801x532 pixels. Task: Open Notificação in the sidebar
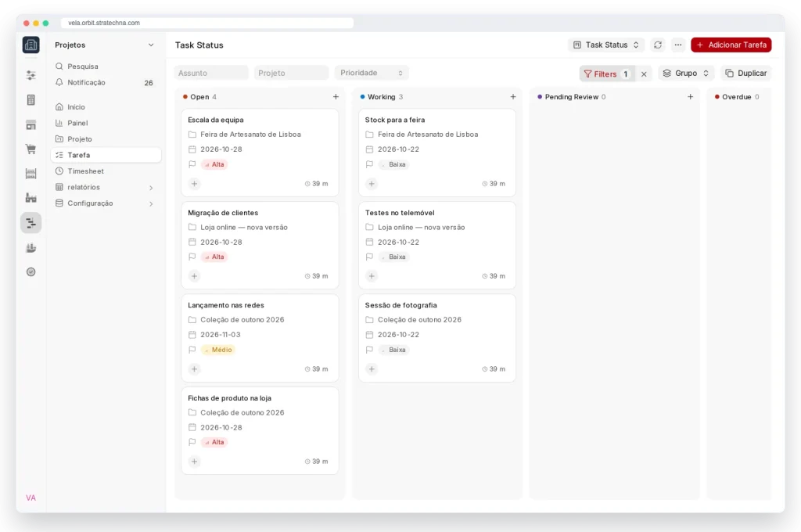point(106,83)
